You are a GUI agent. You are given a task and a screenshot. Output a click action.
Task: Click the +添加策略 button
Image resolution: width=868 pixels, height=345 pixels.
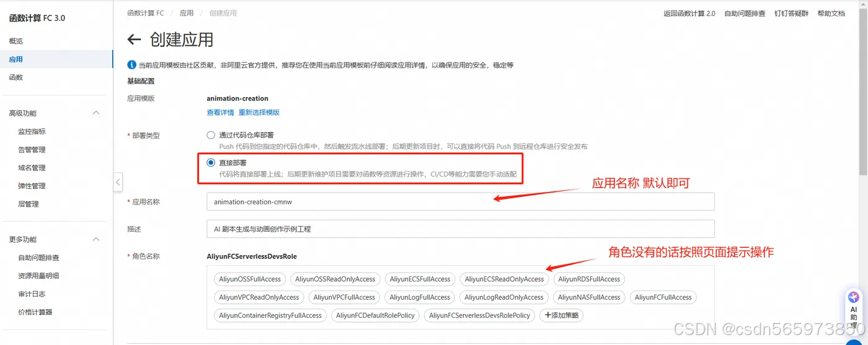pyautogui.click(x=561, y=315)
